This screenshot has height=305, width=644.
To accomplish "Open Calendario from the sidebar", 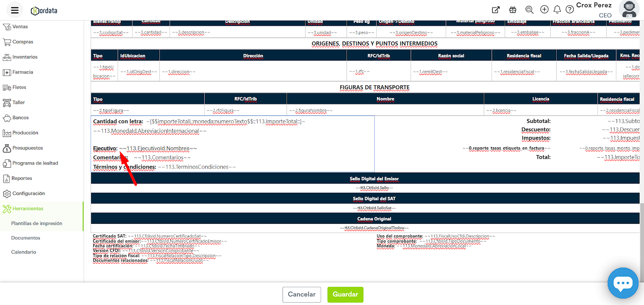I will coord(24,252).
